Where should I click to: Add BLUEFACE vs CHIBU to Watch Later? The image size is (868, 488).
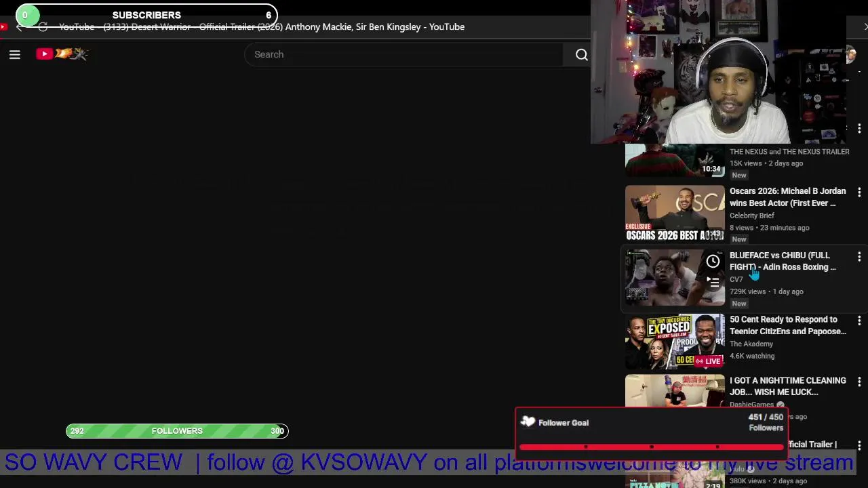coord(713,262)
